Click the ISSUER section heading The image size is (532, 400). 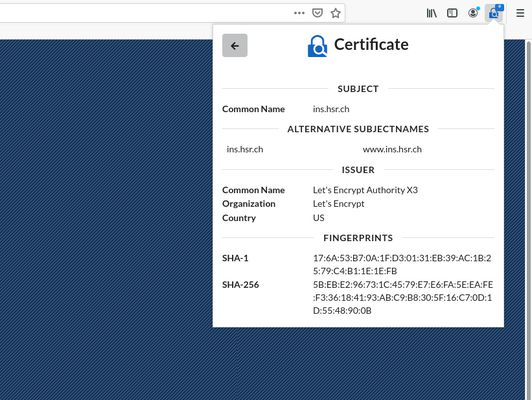[358, 170]
